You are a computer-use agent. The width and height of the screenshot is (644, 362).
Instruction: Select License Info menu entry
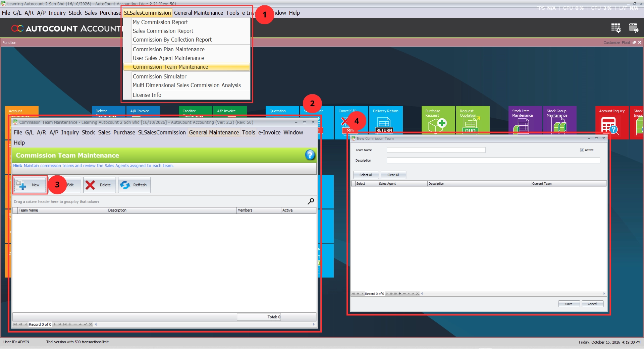(x=186, y=95)
